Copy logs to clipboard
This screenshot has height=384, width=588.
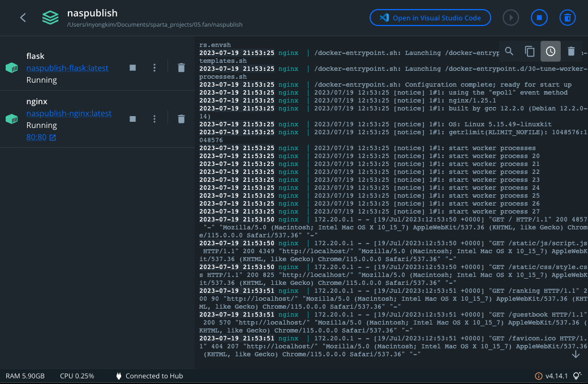coord(530,51)
